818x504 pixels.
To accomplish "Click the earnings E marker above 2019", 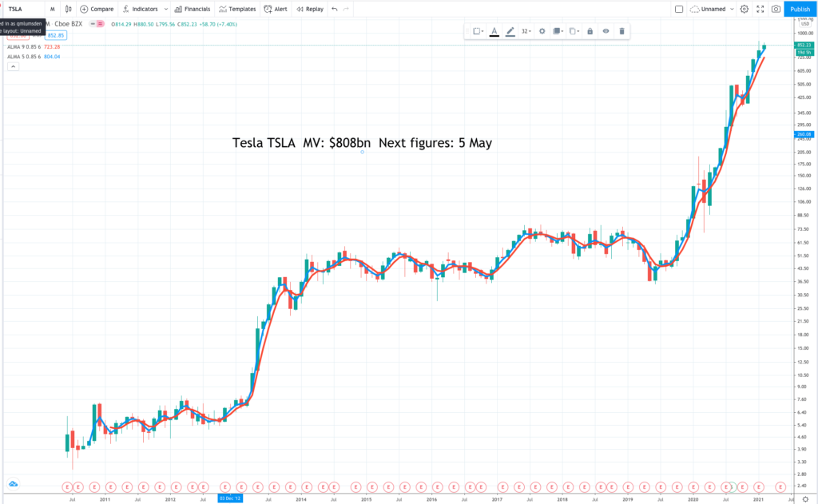I will 628,487.
